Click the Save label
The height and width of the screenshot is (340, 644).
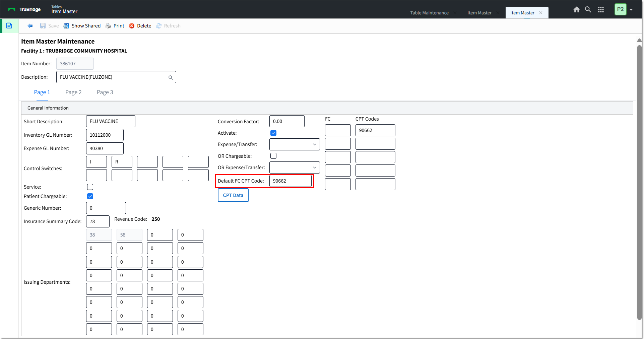(53, 26)
